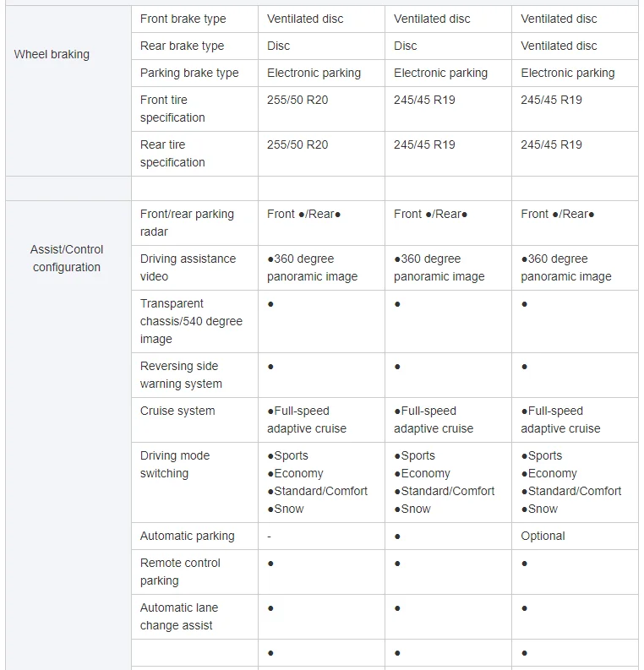
Task: Click the Reversing side warning system label
Action: pyautogui.click(x=181, y=374)
